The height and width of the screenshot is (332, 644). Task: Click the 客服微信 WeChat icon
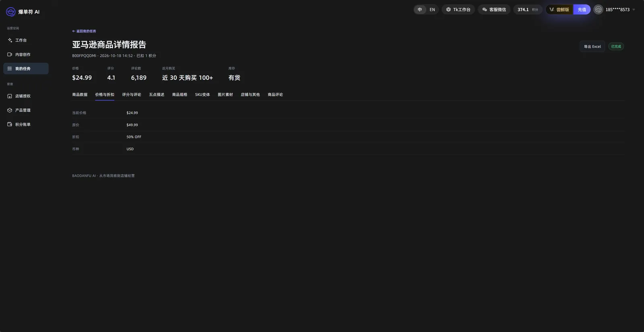pyautogui.click(x=485, y=10)
